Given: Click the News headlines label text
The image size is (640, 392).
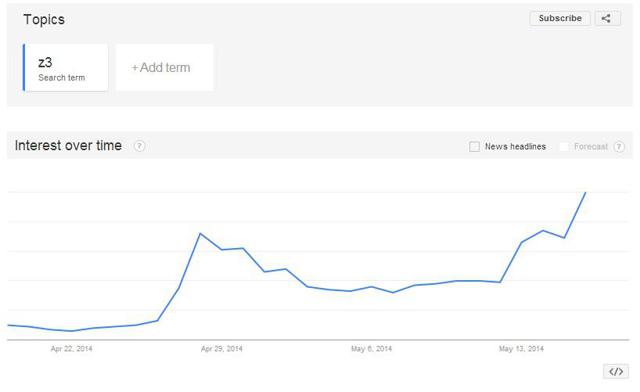Looking at the screenshot, I should tap(515, 147).
